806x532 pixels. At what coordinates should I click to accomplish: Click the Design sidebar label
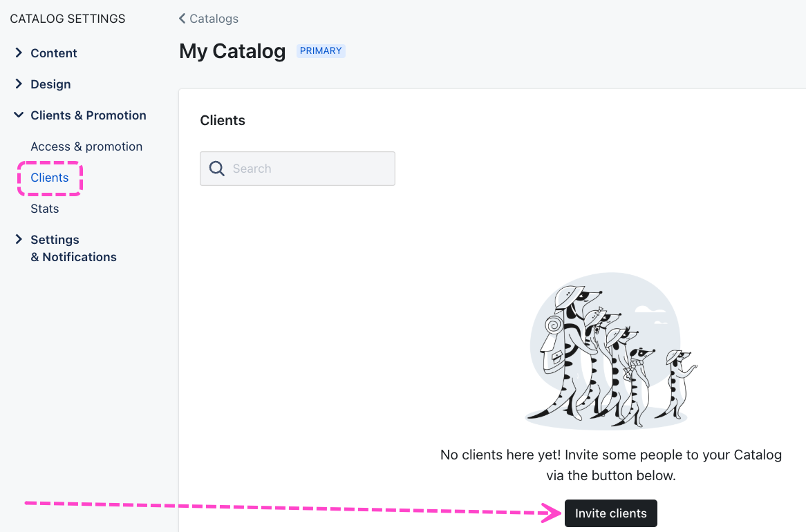[x=50, y=84]
